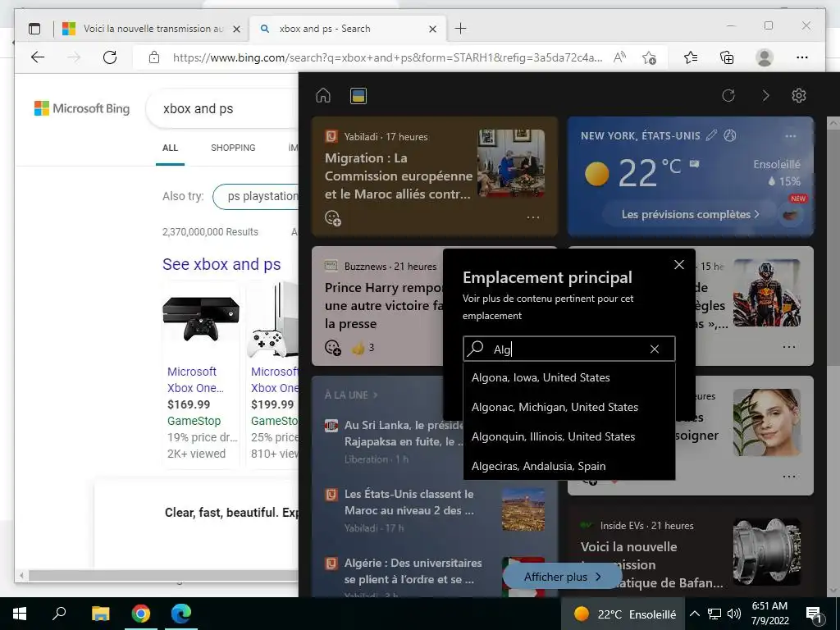Open À LA UNE section chevron
The image size is (840, 630).
pos(375,395)
